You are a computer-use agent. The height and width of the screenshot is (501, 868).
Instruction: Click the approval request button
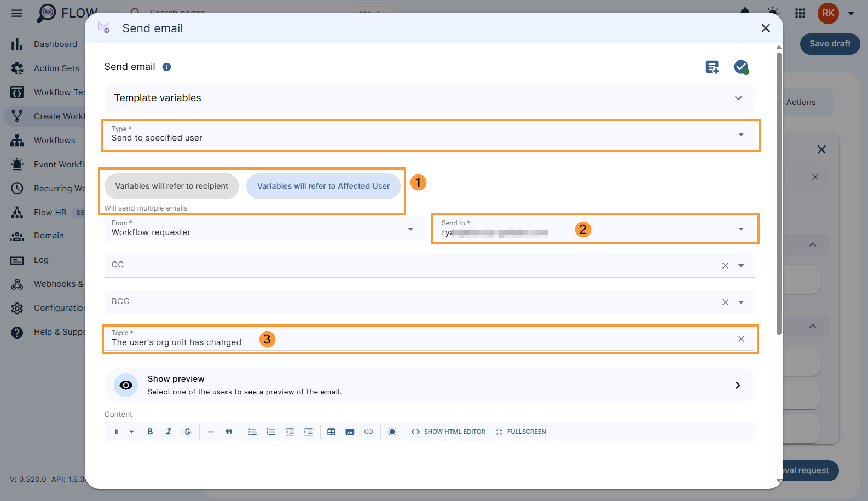click(811, 470)
